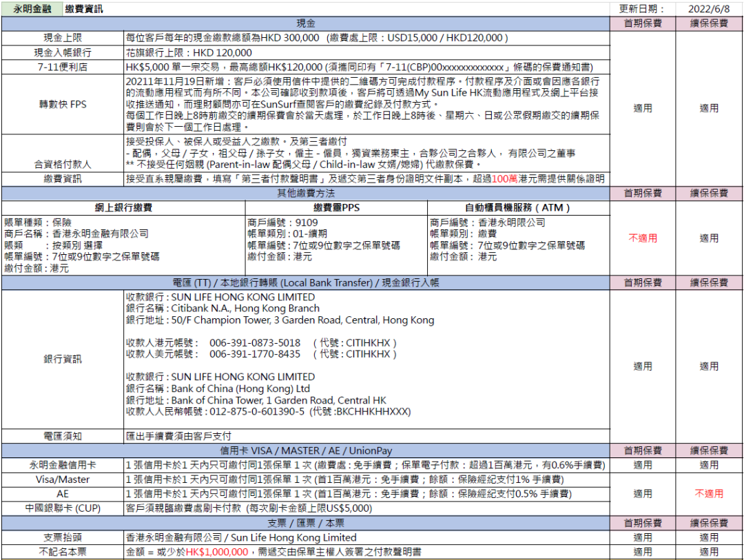Select the 繳費靈PPS column header
The width and height of the screenshot is (744, 560).
click(335, 208)
